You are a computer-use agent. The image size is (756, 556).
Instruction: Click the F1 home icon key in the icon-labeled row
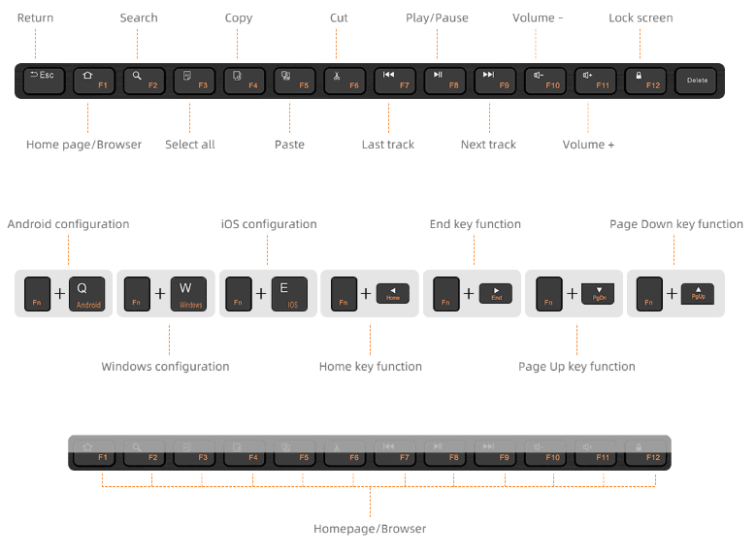(x=94, y=81)
